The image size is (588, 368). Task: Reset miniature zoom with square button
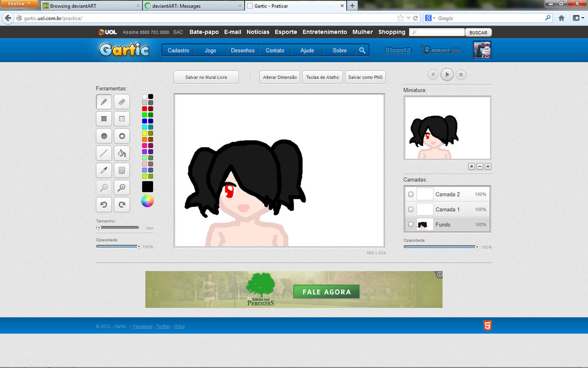tap(472, 166)
